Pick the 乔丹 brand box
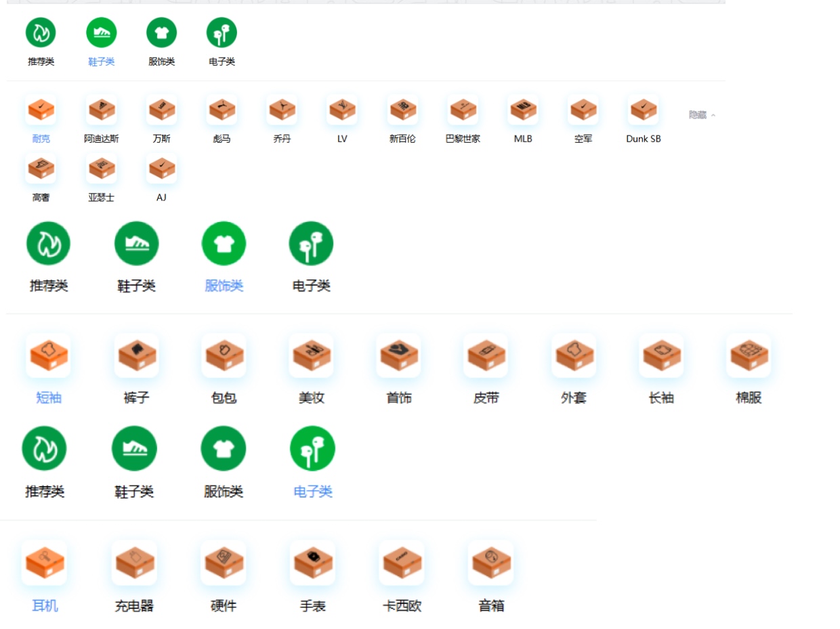Screen dimensions: 840x629 tap(282, 110)
